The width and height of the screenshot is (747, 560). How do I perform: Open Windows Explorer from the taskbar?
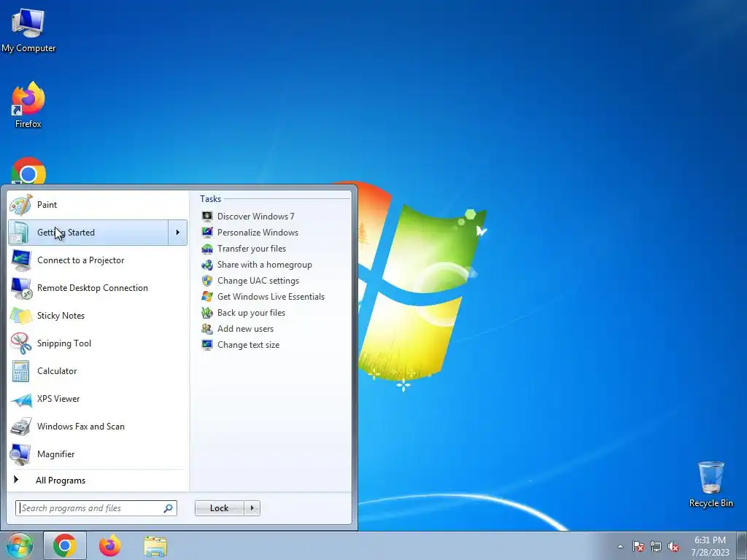[155, 545]
